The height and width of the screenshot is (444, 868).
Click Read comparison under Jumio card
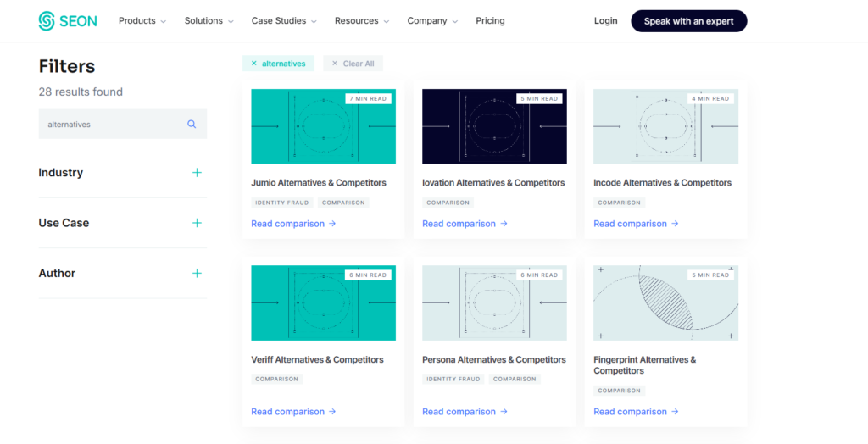pos(293,224)
